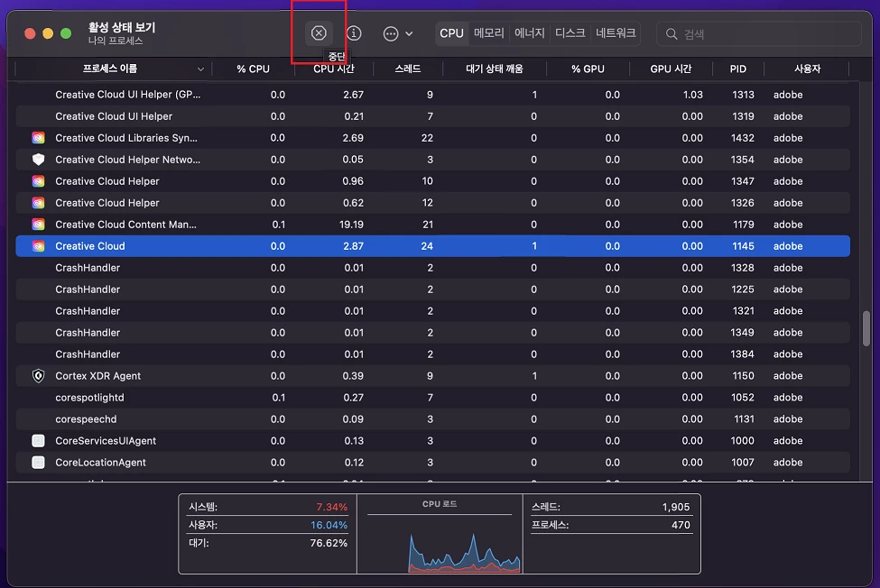Sort by 스레드 column header
Viewport: 880px width, 588px height.
[x=408, y=69]
